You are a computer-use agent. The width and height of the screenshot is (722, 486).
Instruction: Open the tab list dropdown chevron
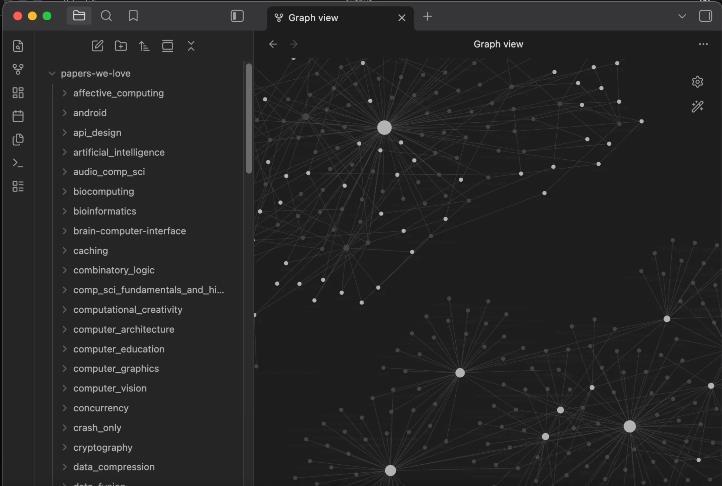(x=682, y=16)
